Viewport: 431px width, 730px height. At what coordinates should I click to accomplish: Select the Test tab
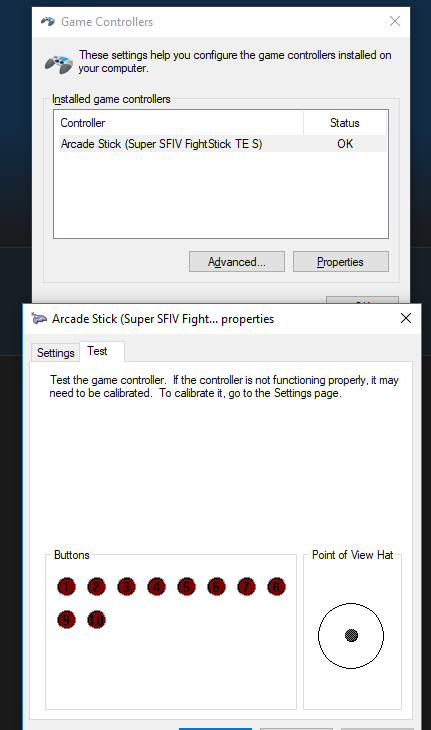click(x=101, y=351)
